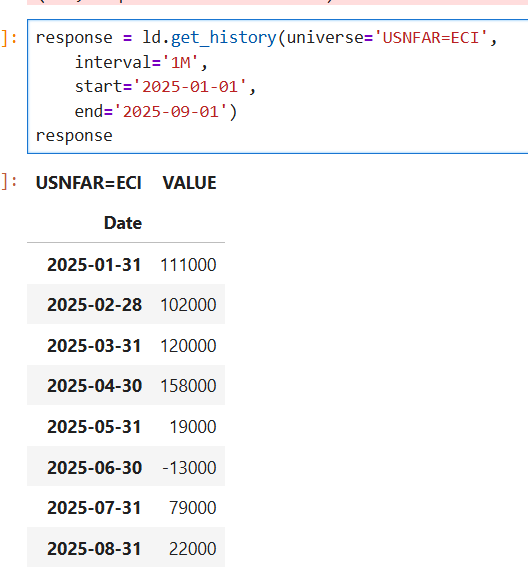Viewport: 528px width, 581px height.
Task: Select the value 158000
Action: point(188,386)
